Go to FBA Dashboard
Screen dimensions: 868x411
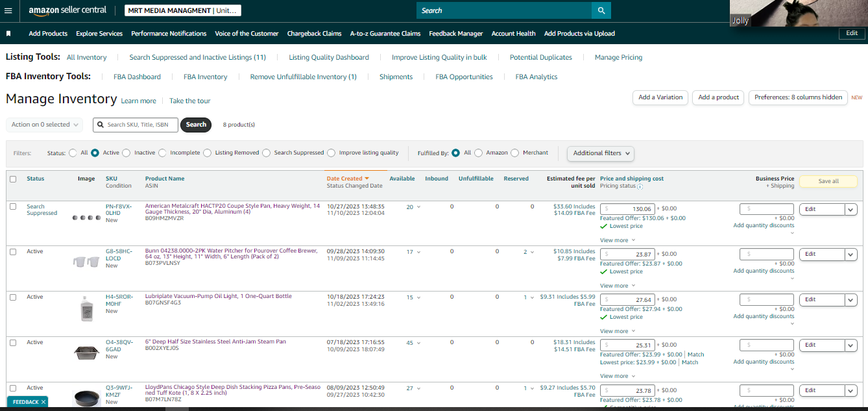coord(137,77)
